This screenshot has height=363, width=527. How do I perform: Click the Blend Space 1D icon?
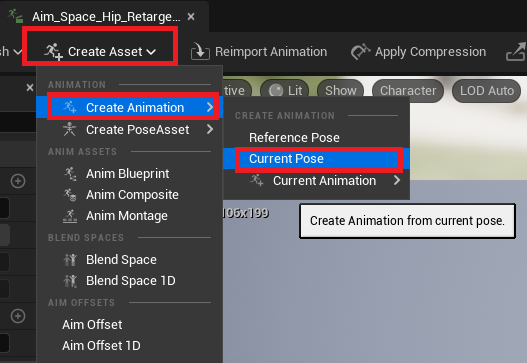(x=70, y=281)
